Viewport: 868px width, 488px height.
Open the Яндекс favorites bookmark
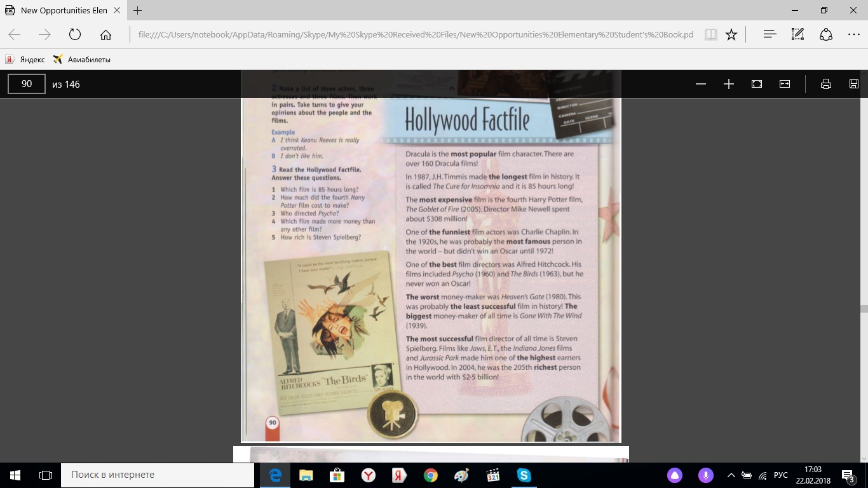[25, 60]
